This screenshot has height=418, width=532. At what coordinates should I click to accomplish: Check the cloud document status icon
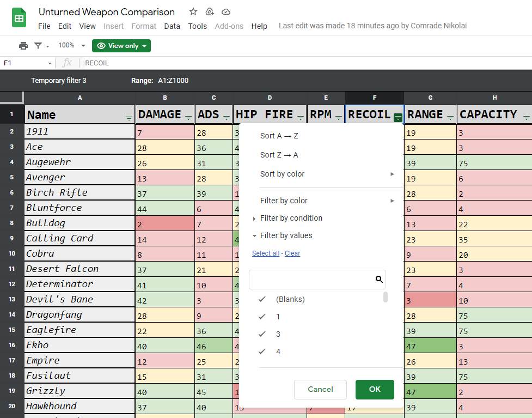226,12
